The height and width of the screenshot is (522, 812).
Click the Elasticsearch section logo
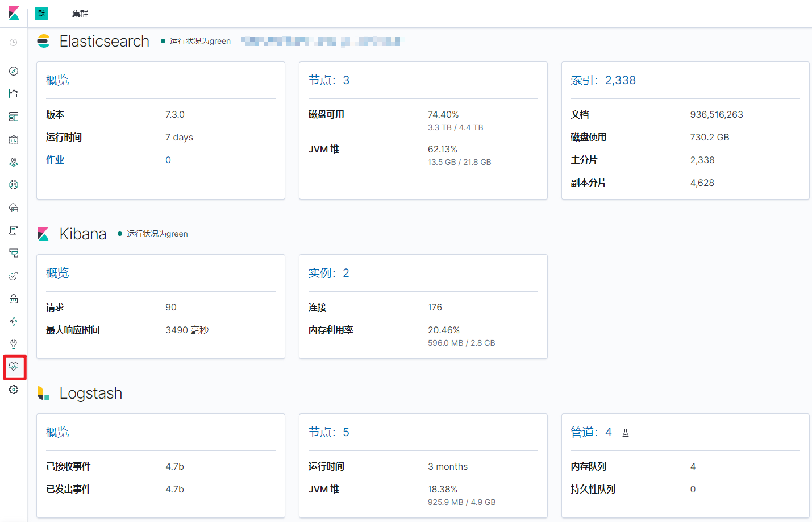[44, 41]
